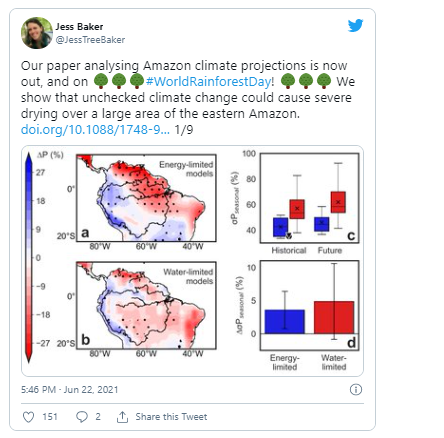
Task: Open the doi.org/10.1088 paper link
Action: (x=95, y=129)
